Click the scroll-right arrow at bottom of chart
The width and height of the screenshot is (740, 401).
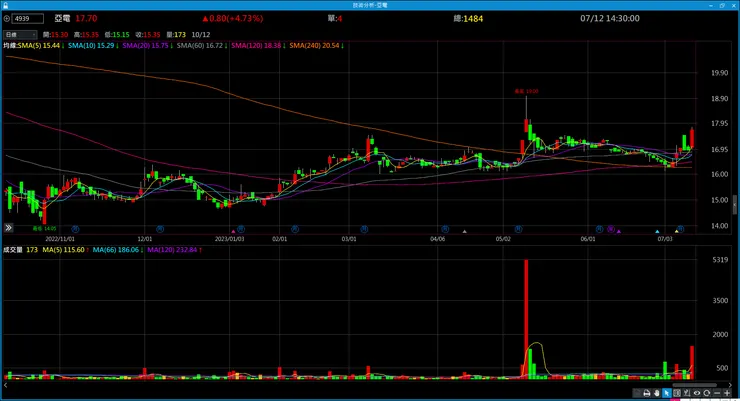point(731,385)
